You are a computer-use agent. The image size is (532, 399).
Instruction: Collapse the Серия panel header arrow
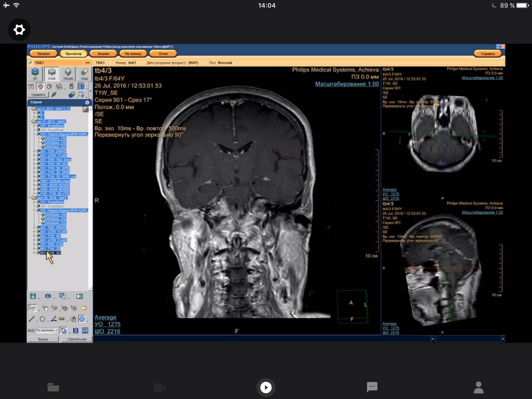(x=87, y=102)
